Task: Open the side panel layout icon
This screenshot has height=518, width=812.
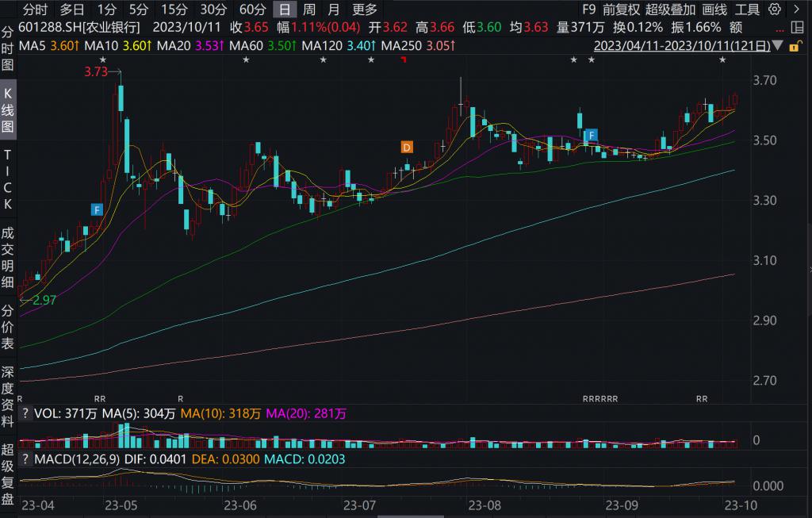Action: [x=798, y=28]
